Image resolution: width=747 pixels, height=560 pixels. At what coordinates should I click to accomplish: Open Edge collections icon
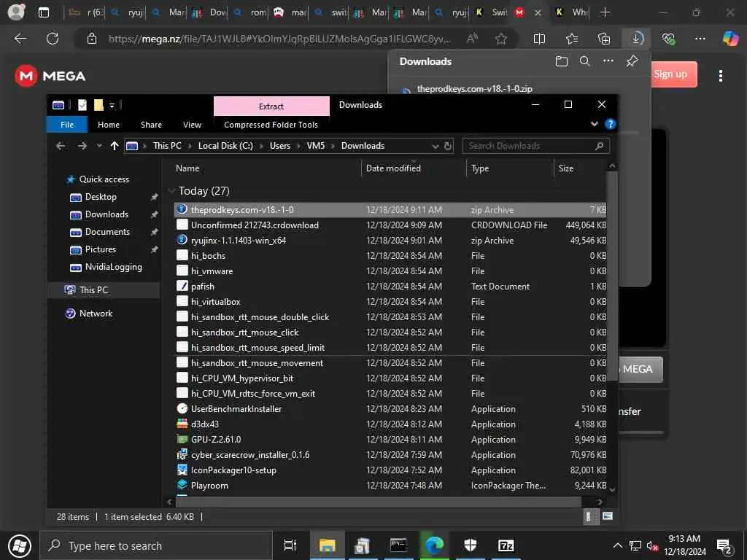tap(604, 39)
